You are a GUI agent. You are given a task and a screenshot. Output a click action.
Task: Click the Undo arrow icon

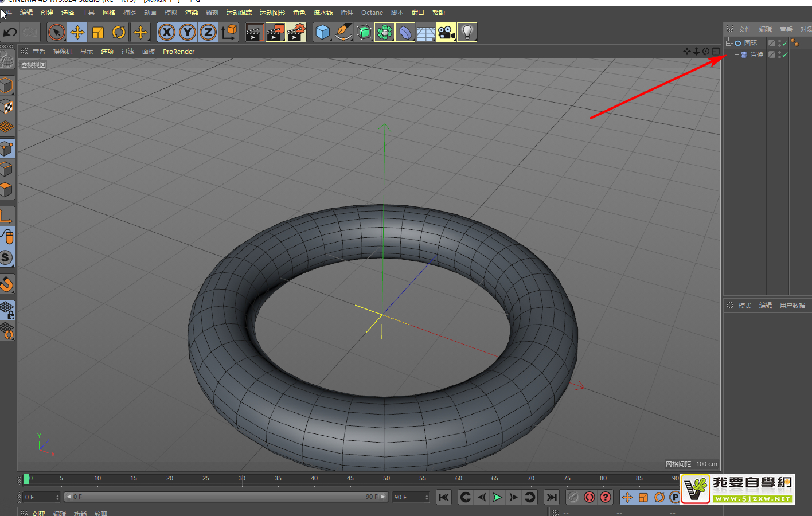10,32
